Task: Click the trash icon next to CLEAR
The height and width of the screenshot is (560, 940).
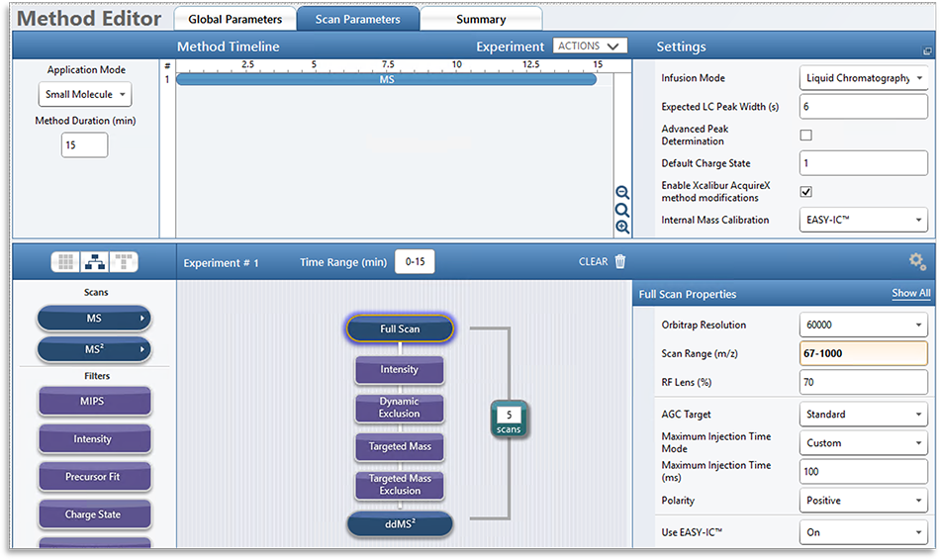Action: pos(620,262)
